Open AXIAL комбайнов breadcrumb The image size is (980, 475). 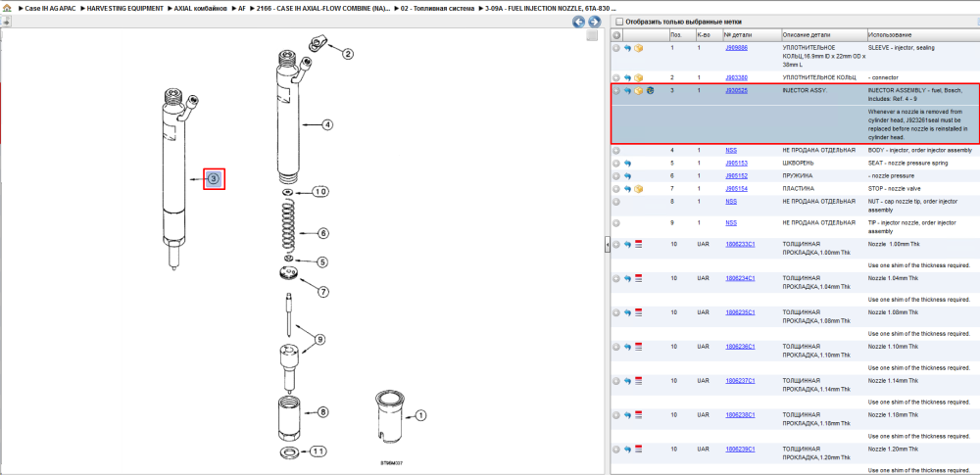(x=201, y=10)
